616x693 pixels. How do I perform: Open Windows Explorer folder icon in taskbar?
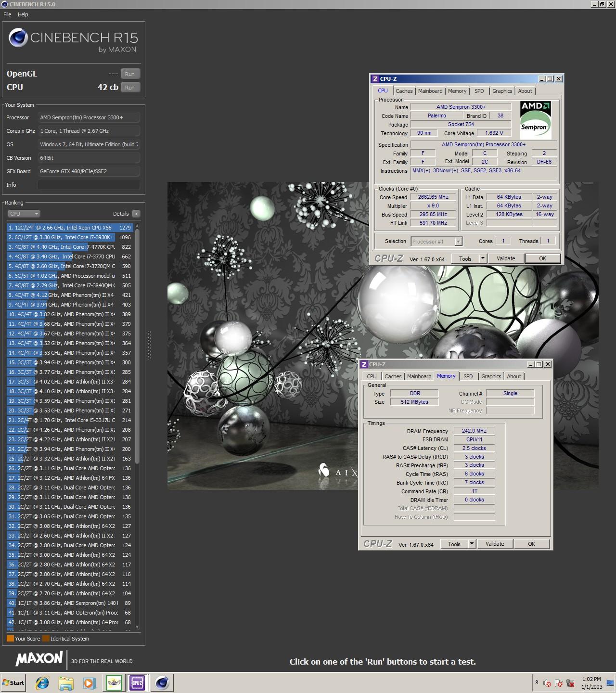click(66, 682)
